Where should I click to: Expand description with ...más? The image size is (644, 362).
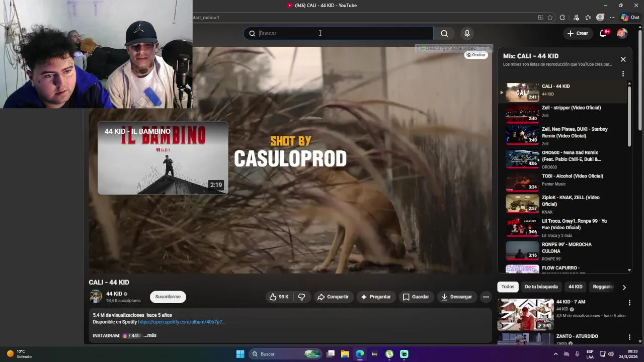click(x=150, y=335)
